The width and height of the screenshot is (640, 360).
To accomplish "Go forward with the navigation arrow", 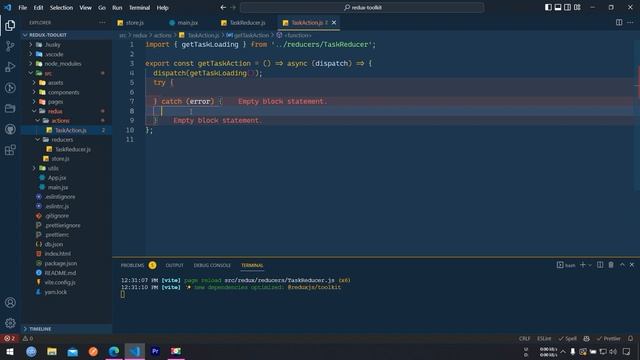I will coord(233,7).
